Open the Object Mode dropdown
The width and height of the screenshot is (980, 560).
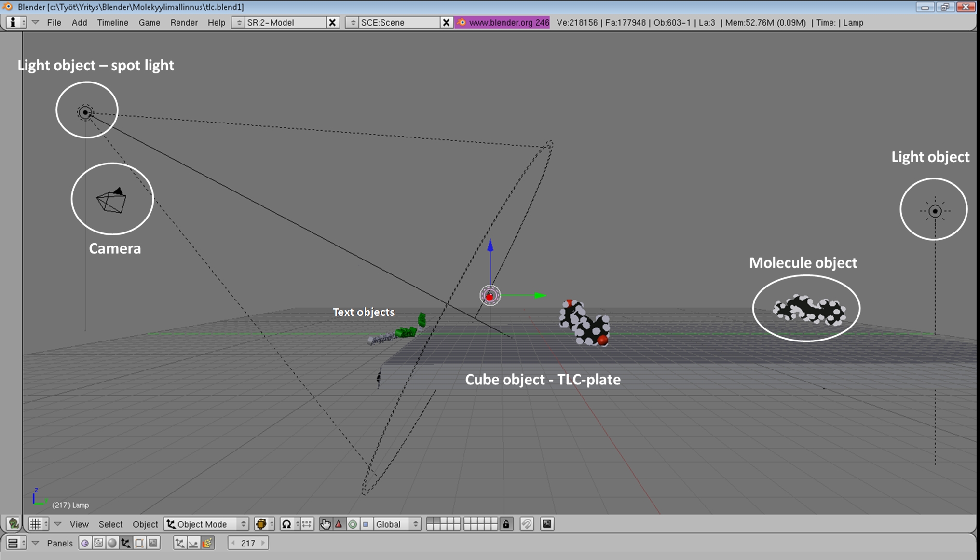[x=206, y=524]
